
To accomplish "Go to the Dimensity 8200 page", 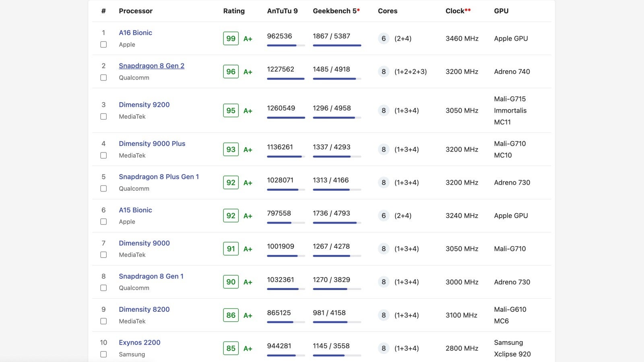I will pyautogui.click(x=144, y=309).
